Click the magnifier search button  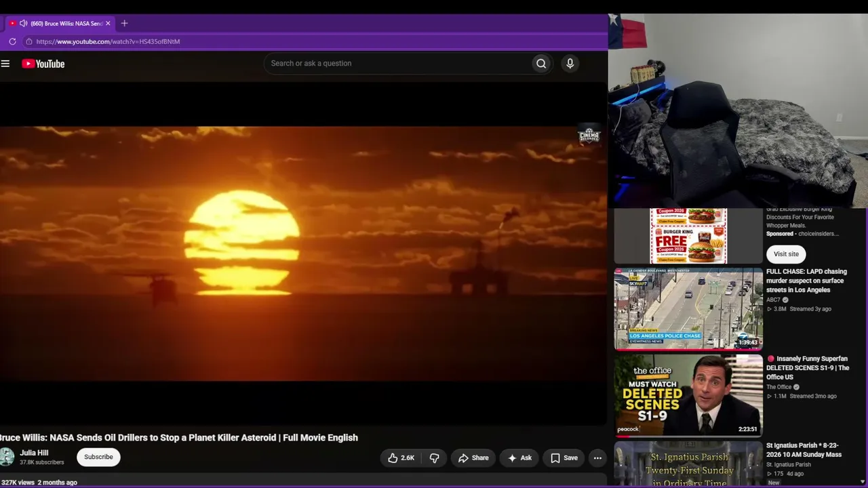coord(541,64)
